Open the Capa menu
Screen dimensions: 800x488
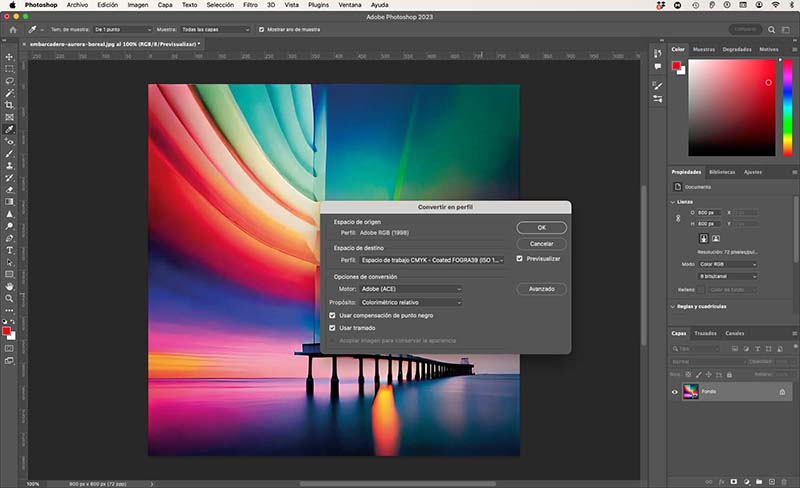tap(165, 5)
